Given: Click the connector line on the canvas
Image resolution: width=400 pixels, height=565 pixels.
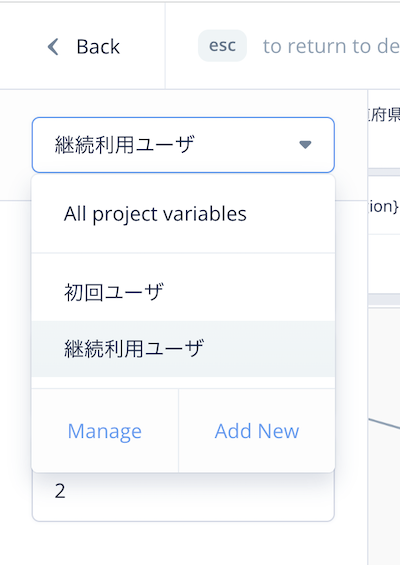Looking at the screenshot, I should click(384, 423).
